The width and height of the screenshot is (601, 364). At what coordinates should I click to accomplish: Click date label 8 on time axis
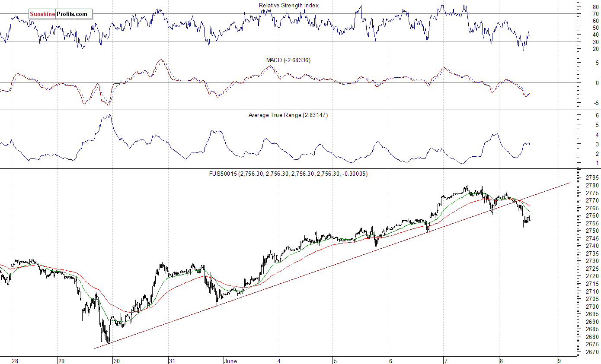pos(501,361)
